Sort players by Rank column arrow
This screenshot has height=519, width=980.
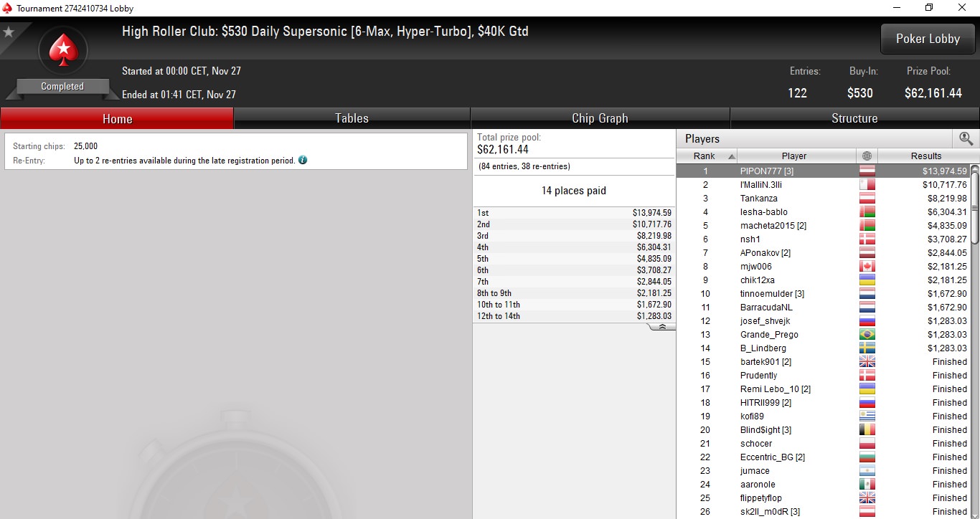click(x=732, y=156)
